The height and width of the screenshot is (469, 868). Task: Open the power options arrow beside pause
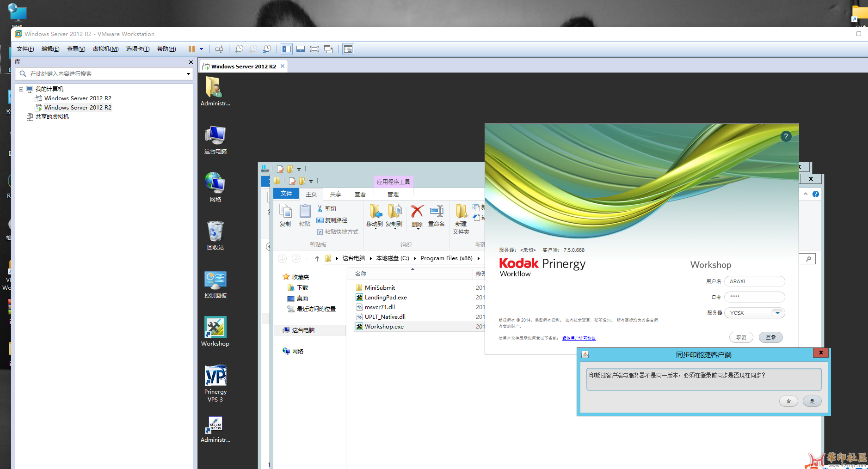[x=201, y=49]
